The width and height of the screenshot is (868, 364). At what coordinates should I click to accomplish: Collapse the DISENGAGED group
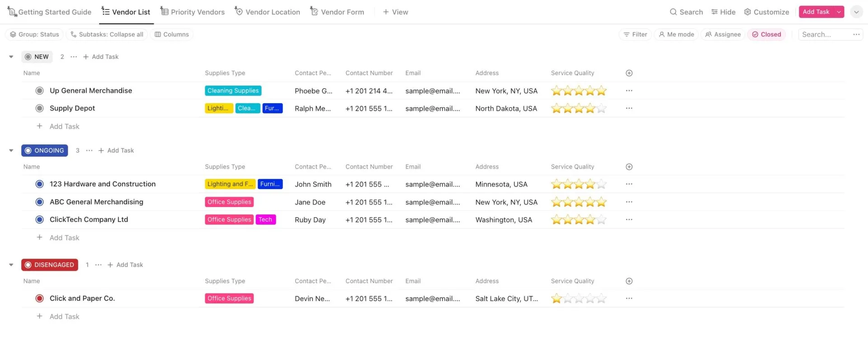pyautogui.click(x=11, y=265)
